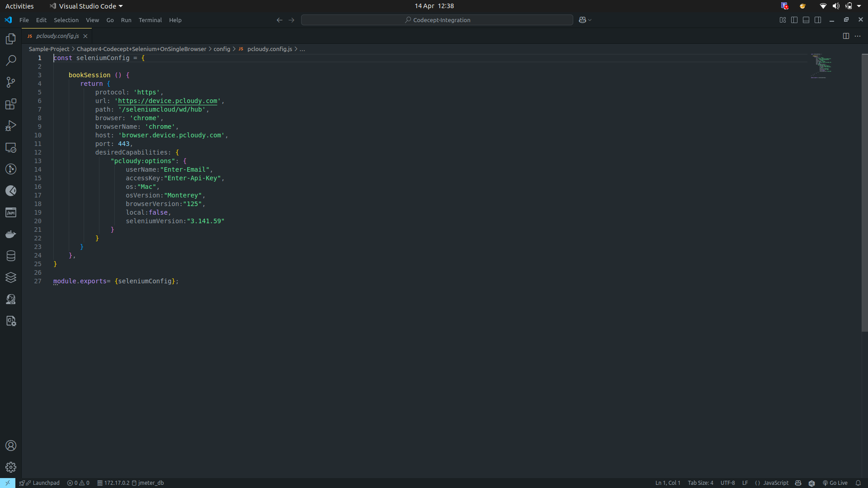The image size is (868, 488).
Task: Open the Extensions view
Action: (11, 104)
